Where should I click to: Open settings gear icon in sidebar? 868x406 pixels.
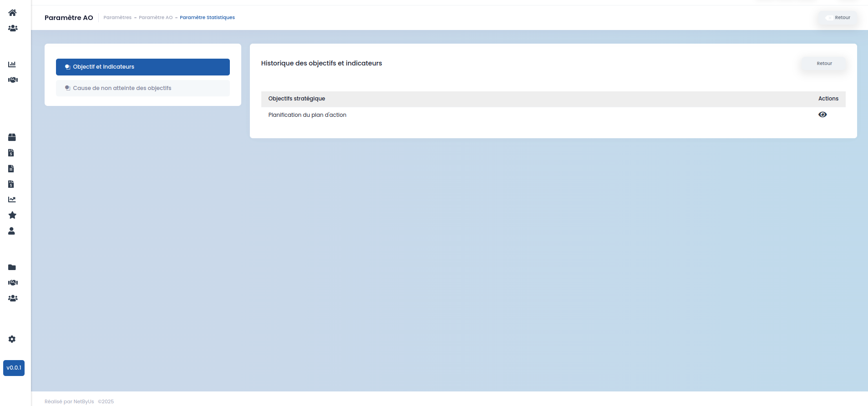coord(12,339)
